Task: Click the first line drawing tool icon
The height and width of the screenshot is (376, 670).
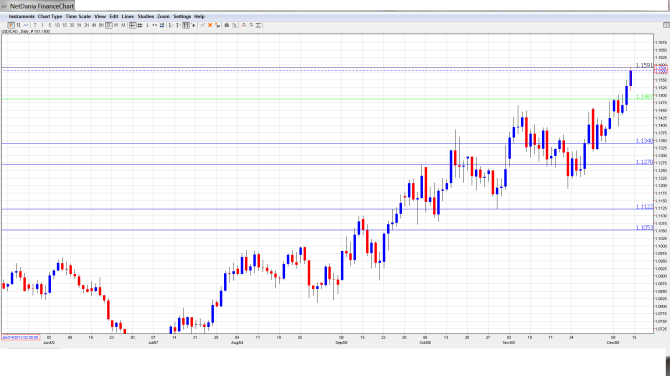Action: 171,25
